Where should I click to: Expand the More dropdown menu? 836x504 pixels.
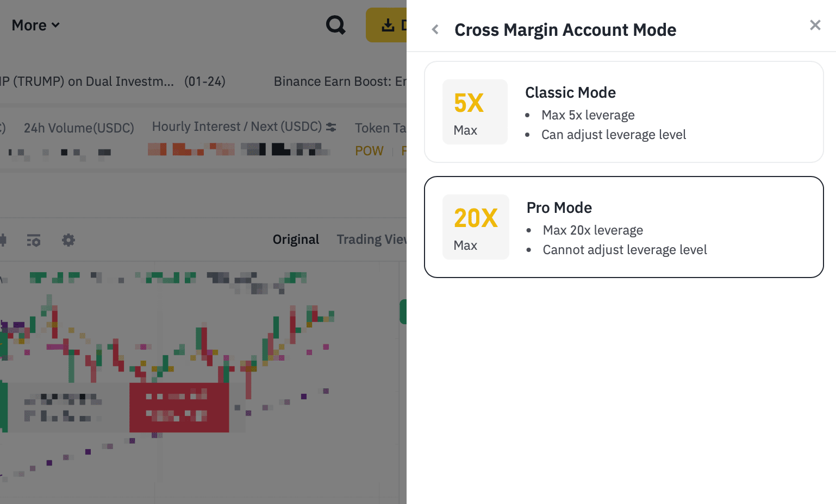pyautogui.click(x=35, y=26)
